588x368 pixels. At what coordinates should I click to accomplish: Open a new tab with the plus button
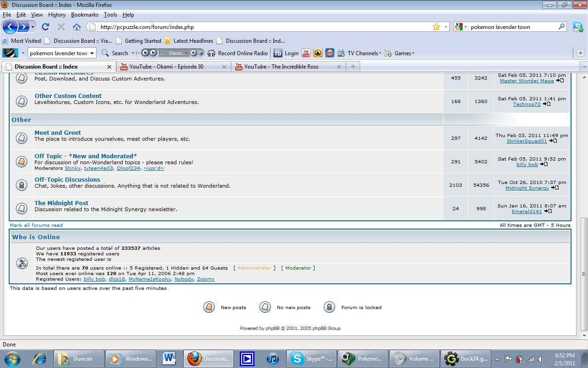580,53
